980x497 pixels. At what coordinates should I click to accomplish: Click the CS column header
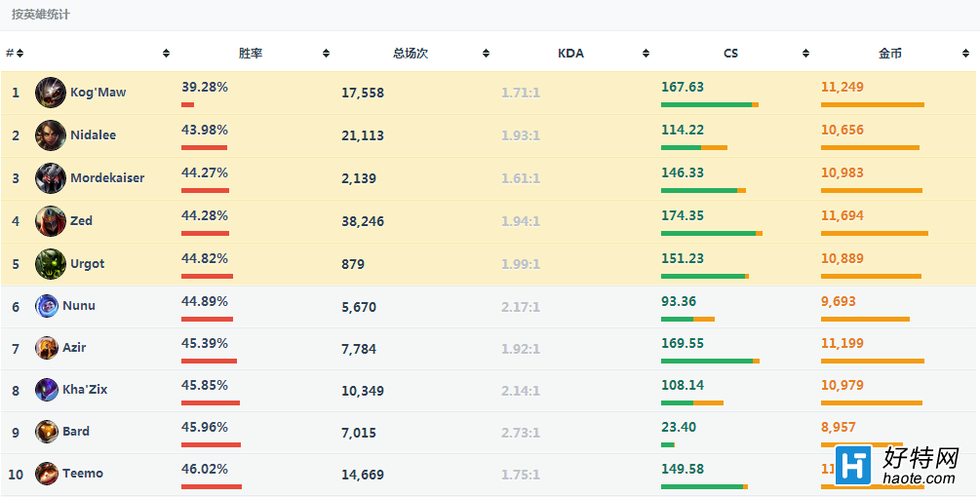click(730, 53)
